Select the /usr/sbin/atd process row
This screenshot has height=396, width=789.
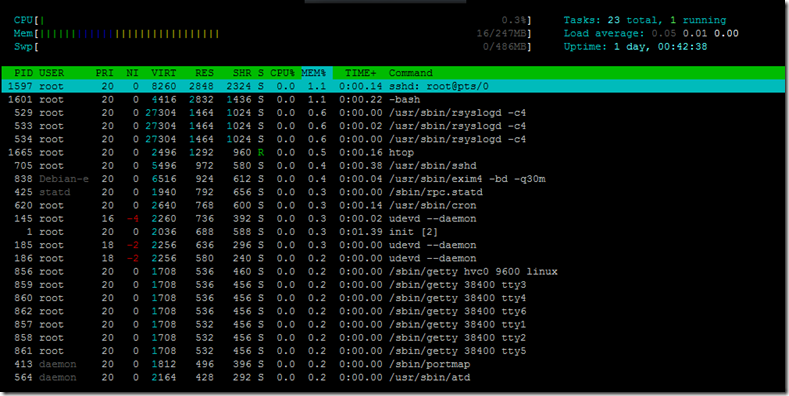[393, 377]
